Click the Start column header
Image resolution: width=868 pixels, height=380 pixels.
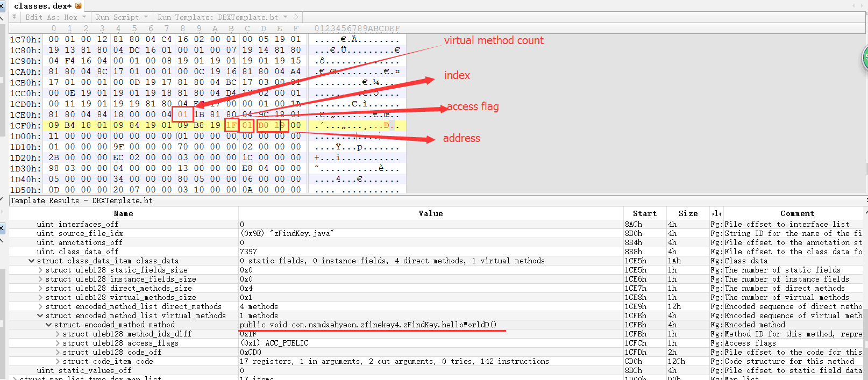pyautogui.click(x=645, y=213)
